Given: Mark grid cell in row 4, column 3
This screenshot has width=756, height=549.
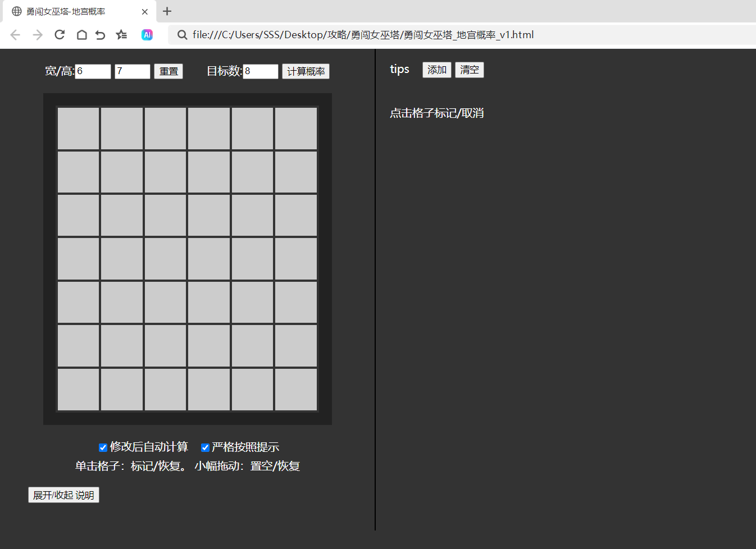Looking at the screenshot, I should coord(166,259).
